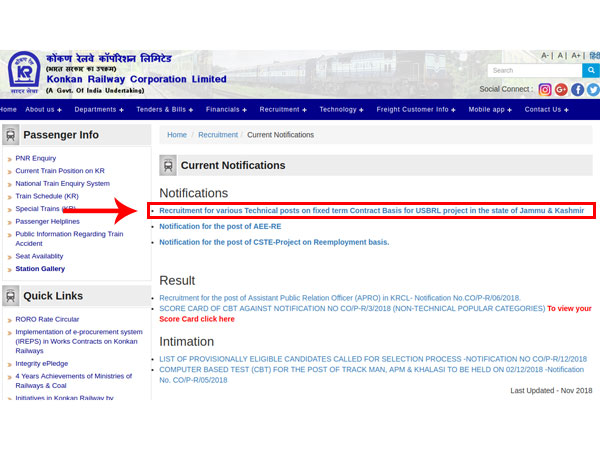
Task: Click the Quick Links train icon
Action: [x=11, y=296]
